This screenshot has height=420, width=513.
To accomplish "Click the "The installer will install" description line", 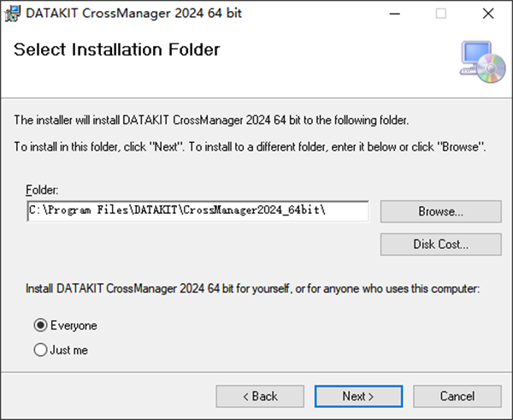I will click(x=212, y=120).
